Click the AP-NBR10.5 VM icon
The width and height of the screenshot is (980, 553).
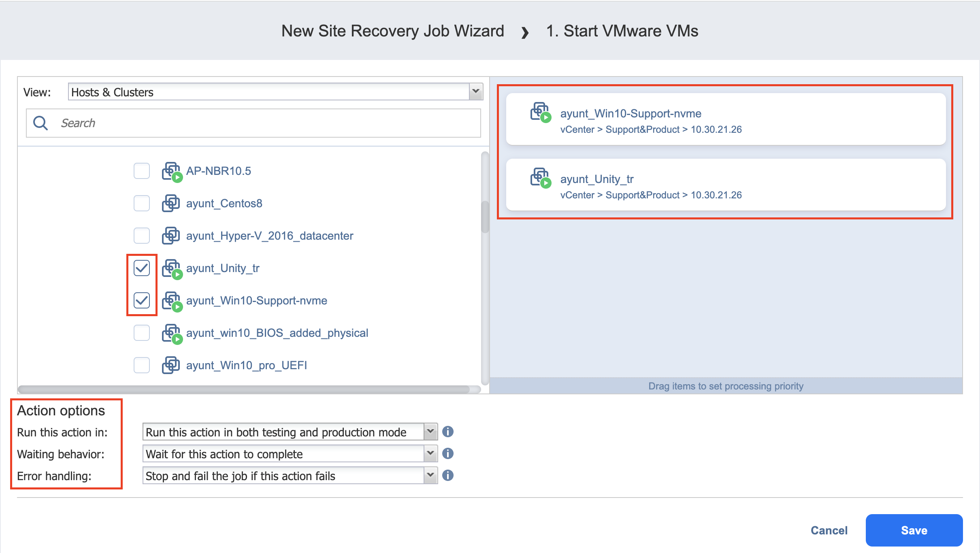click(171, 171)
